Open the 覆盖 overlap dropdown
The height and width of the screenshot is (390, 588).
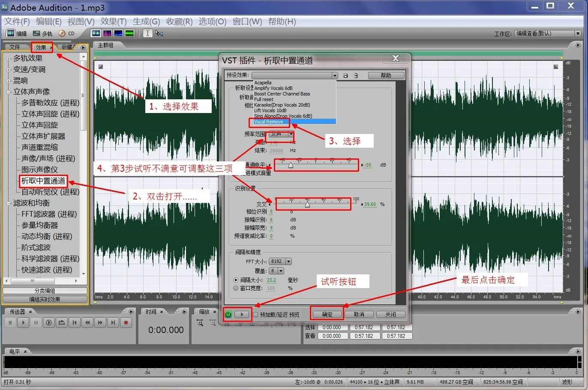click(281, 271)
